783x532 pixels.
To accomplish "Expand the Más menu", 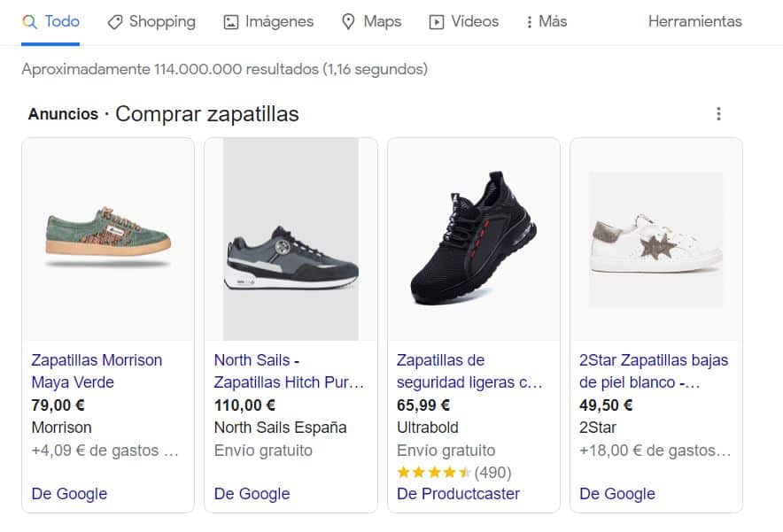I will [546, 21].
